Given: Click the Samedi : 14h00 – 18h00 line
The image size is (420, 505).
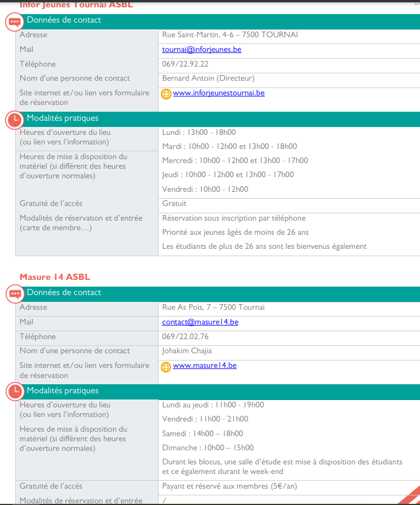Looking at the screenshot, I should click(203, 433).
